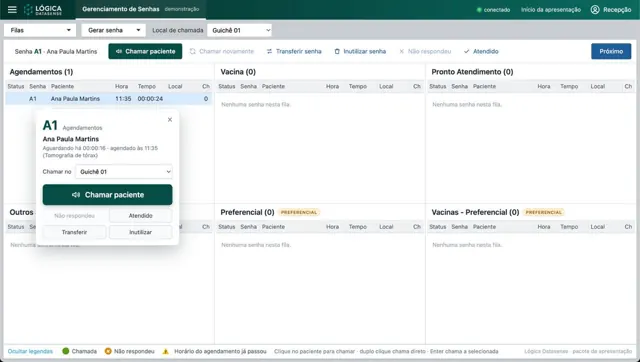The image size is (640, 362).
Task: Click Chamar paciente in the top toolbar
Action: tap(145, 51)
